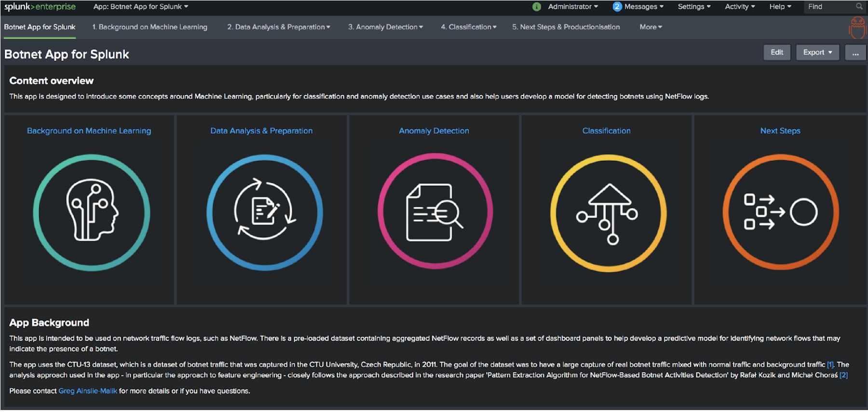Click the App Background heading
This screenshot has height=412, width=868.
(49, 323)
